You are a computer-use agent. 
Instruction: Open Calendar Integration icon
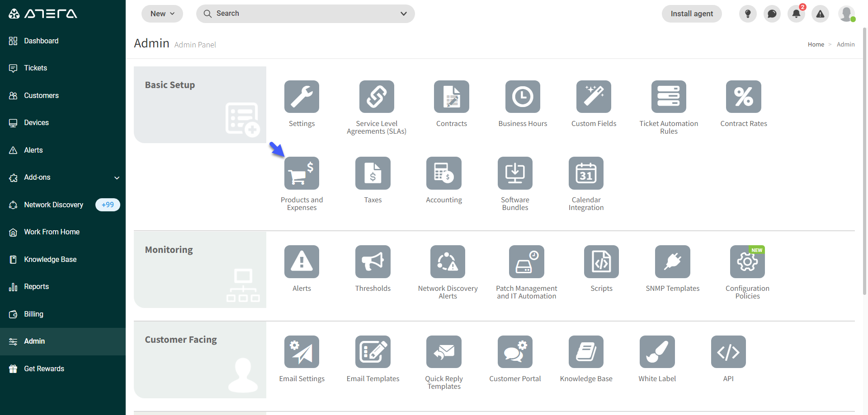tap(586, 173)
